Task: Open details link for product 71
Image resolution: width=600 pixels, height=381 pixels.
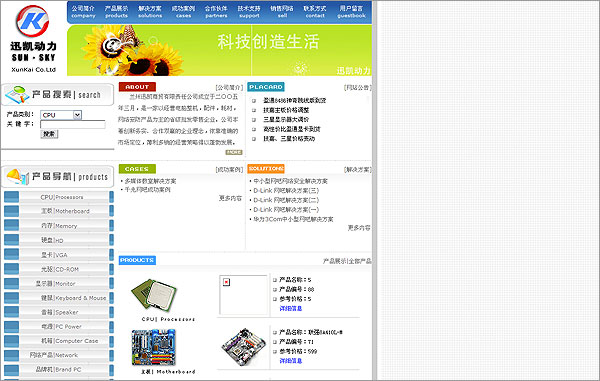Action: click(291, 361)
